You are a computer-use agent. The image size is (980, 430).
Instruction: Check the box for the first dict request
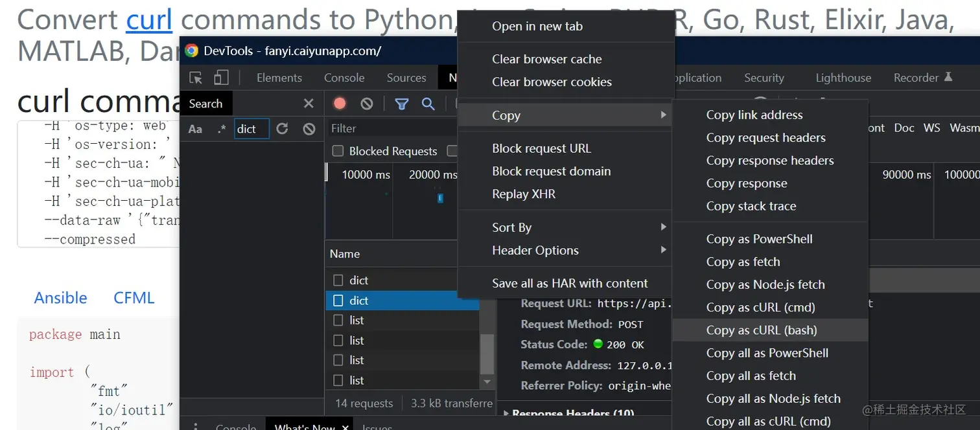point(338,280)
